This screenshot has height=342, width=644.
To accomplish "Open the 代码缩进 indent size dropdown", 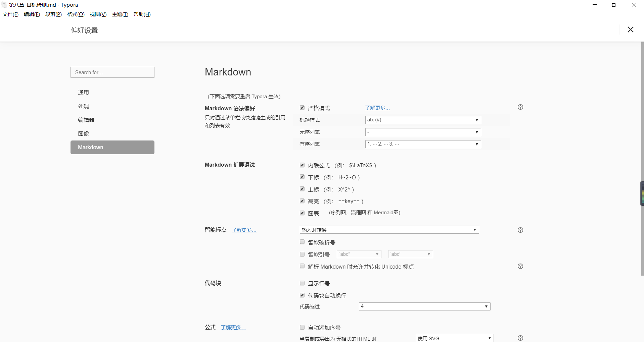I will [425, 306].
